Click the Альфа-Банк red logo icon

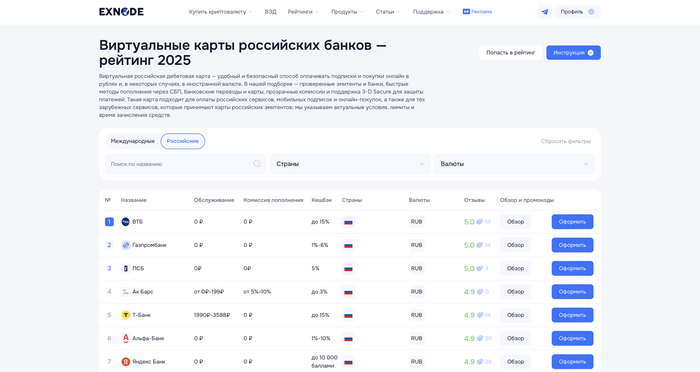point(125,338)
